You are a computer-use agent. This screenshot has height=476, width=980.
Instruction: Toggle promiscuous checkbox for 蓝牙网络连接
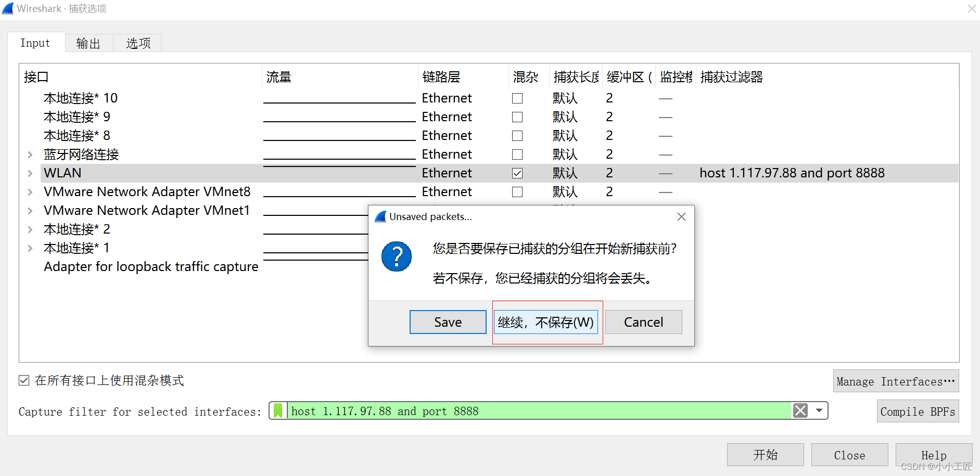point(517,155)
